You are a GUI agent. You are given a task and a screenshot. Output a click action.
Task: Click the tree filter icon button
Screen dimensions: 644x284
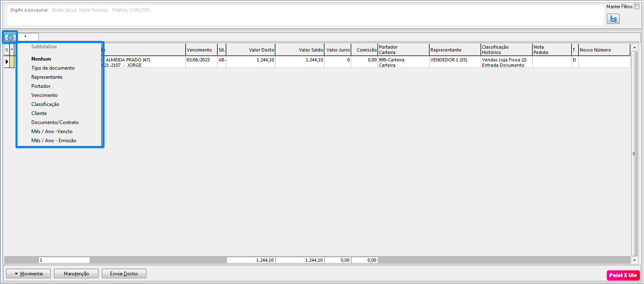pos(613,19)
